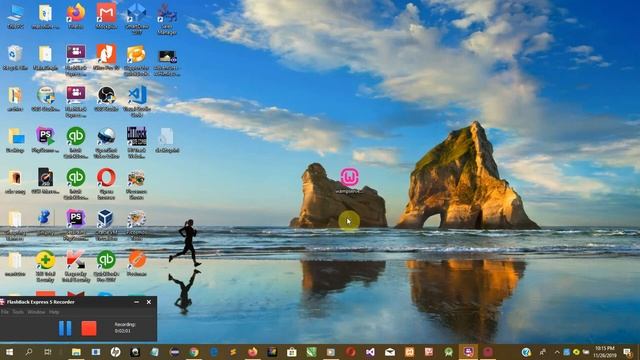Select the This PC desktop icon

tap(15, 16)
